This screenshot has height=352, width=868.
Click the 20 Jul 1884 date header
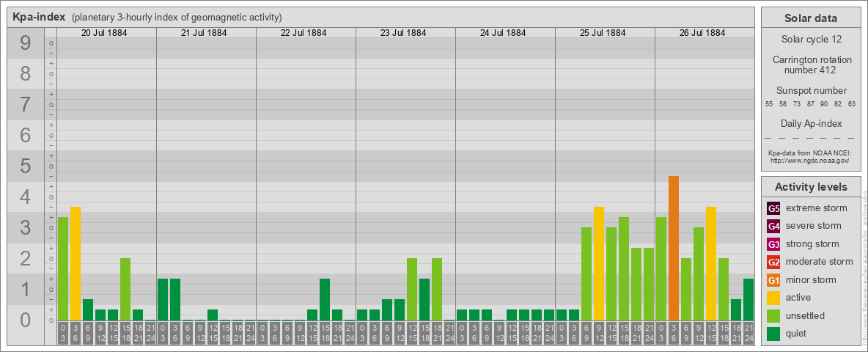pos(104,33)
